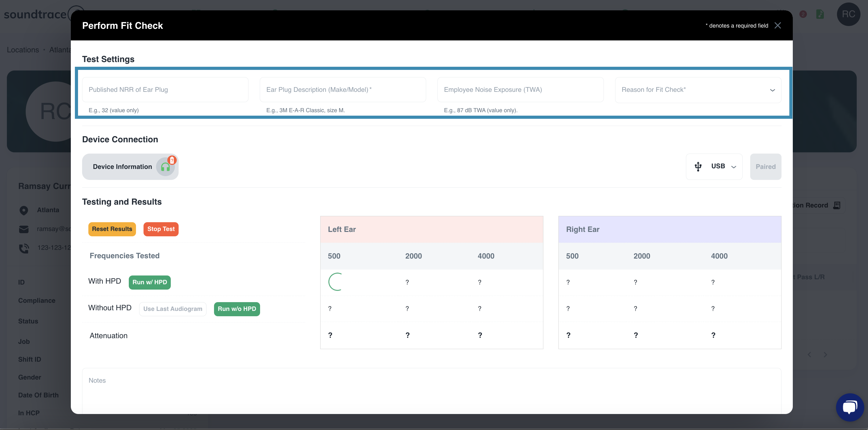Click the Right Ear header
The height and width of the screenshot is (430, 868).
tap(670, 229)
